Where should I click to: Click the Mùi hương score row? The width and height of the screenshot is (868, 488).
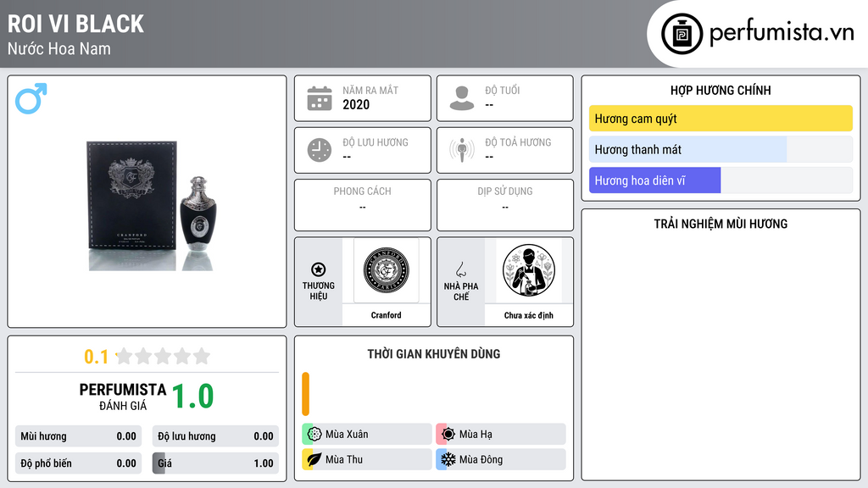[x=79, y=436]
